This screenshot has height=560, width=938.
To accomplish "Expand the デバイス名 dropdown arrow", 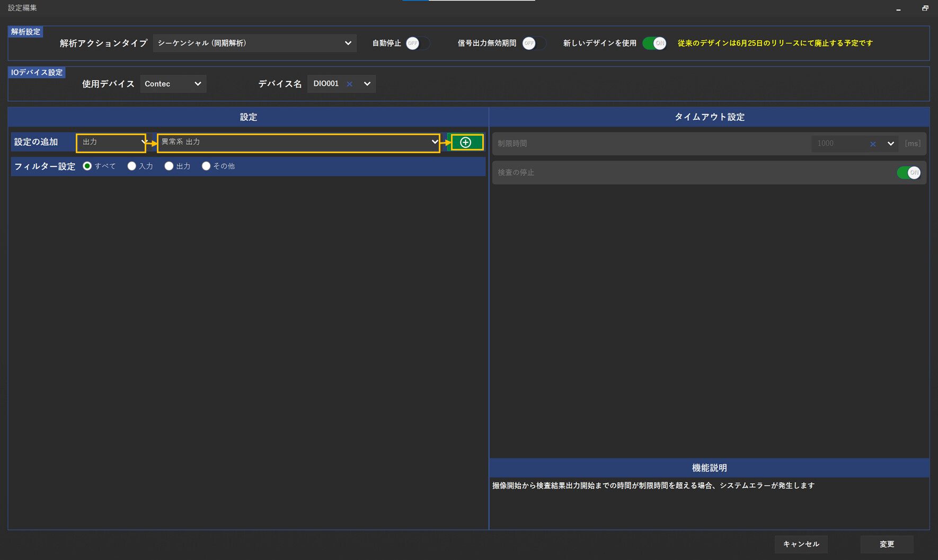I will pyautogui.click(x=367, y=84).
